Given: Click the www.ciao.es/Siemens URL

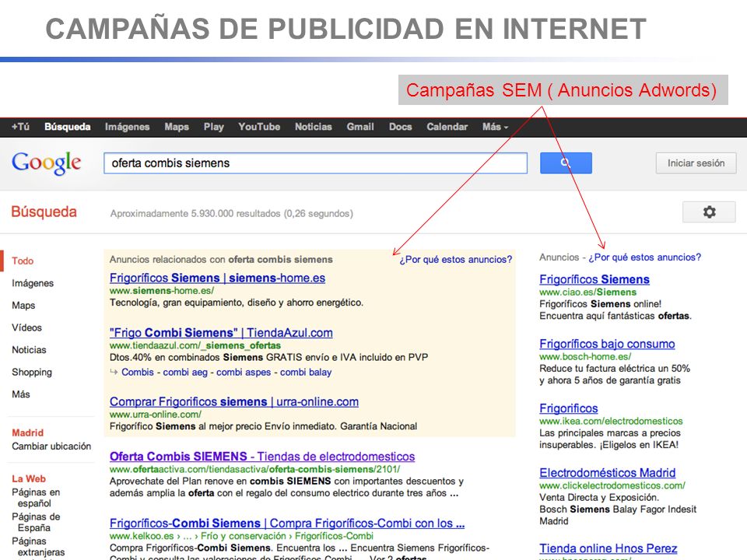Looking at the screenshot, I should [587, 292].
